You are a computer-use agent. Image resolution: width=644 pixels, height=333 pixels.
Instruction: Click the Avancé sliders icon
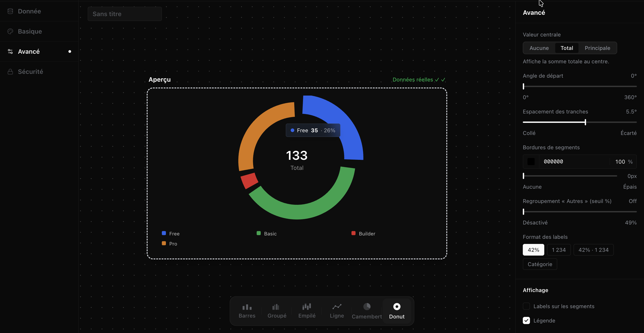[x=10, y=51]
